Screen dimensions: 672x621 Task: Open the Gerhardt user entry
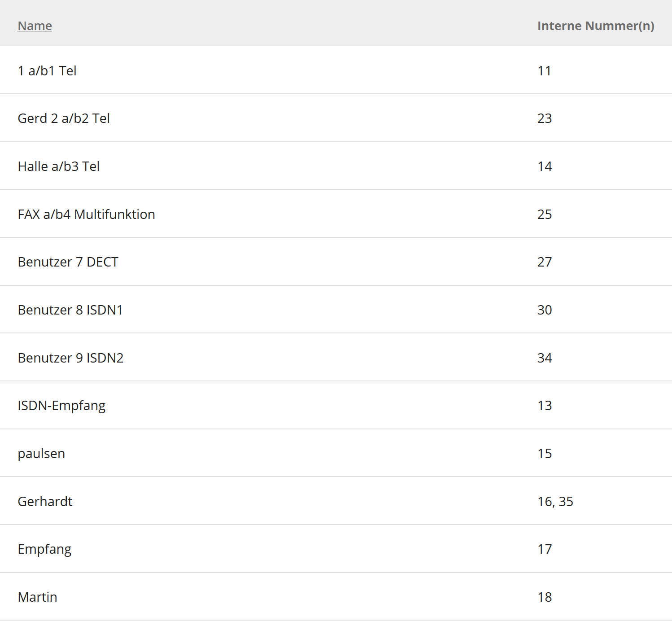(45, 502)
